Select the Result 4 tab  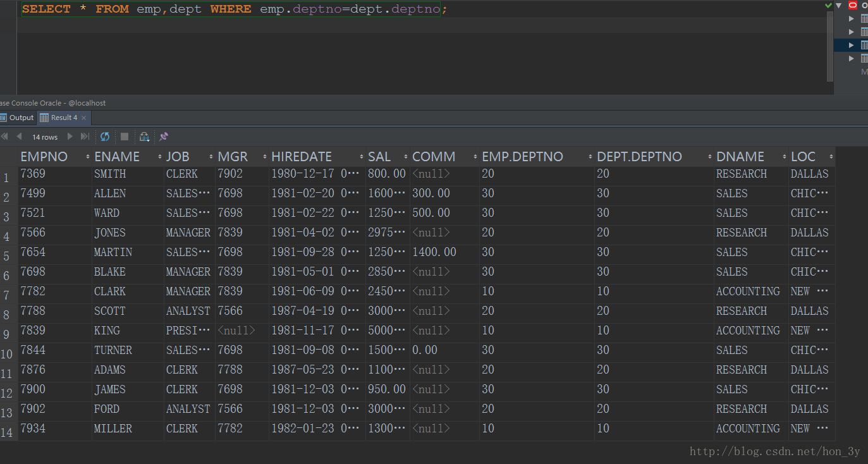pyautogui.click(x=64, y=118)
